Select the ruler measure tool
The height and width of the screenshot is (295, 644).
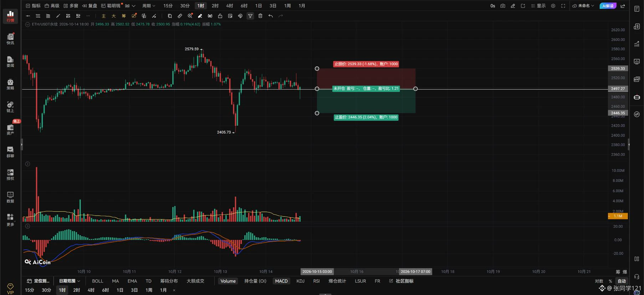(180, 16)
